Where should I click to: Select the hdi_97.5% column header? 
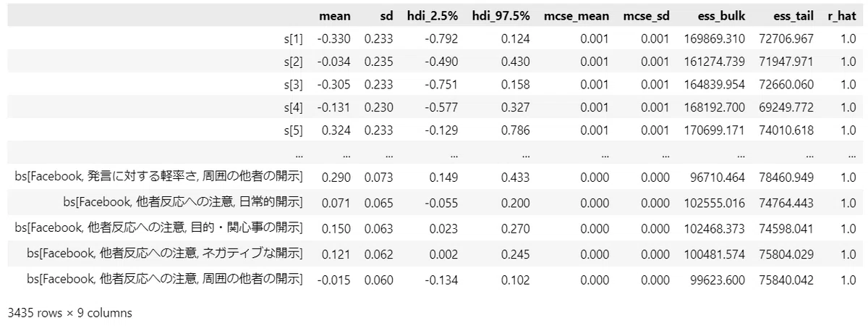pyautogui.click(x=501, y=15)
